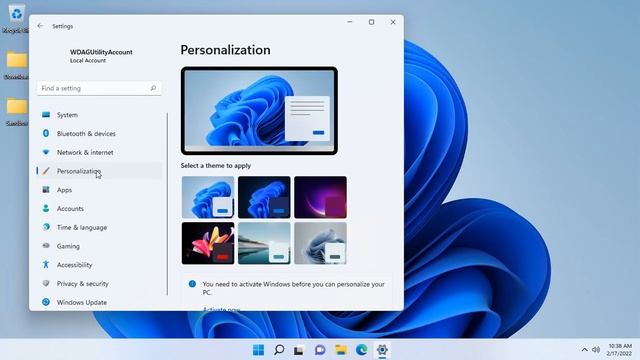Show hidden icons in system tray
The image size is (640, 360).
click(x=584, y=350)
